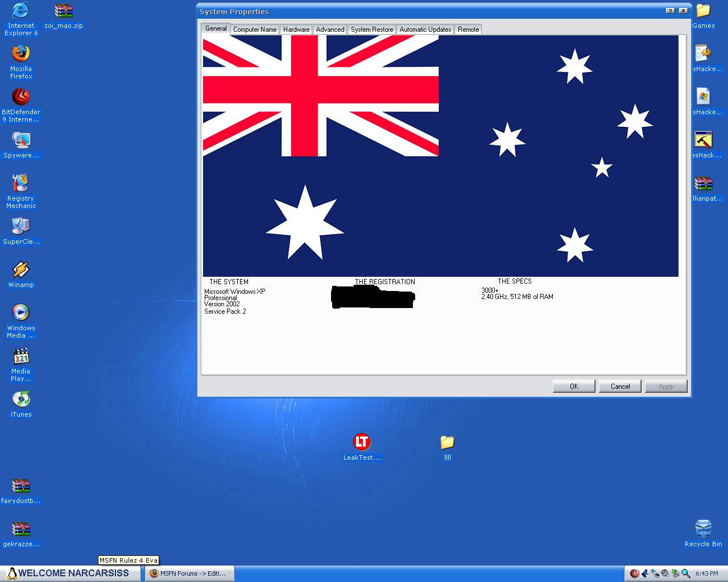Viewport: 728px width, 582px height.
Task: Launch the Registry Mechanic icon
Action: pos(21,192)
